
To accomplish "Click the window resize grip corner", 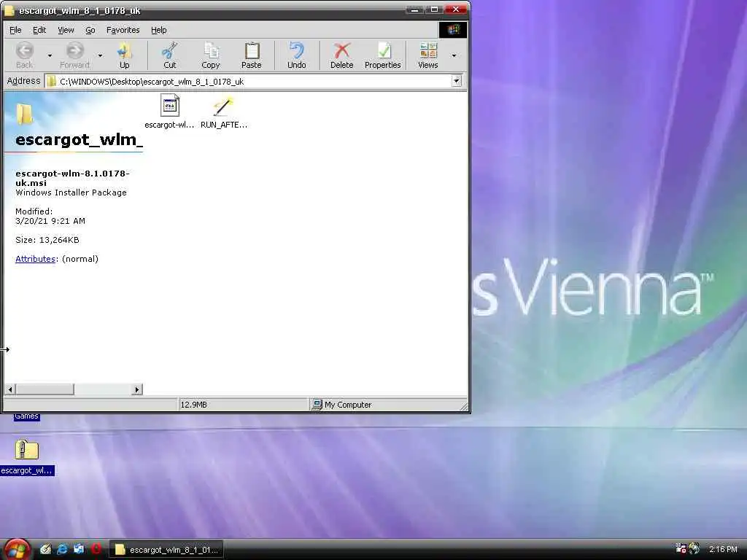I will pyautogui.click(x=463, y=406).
